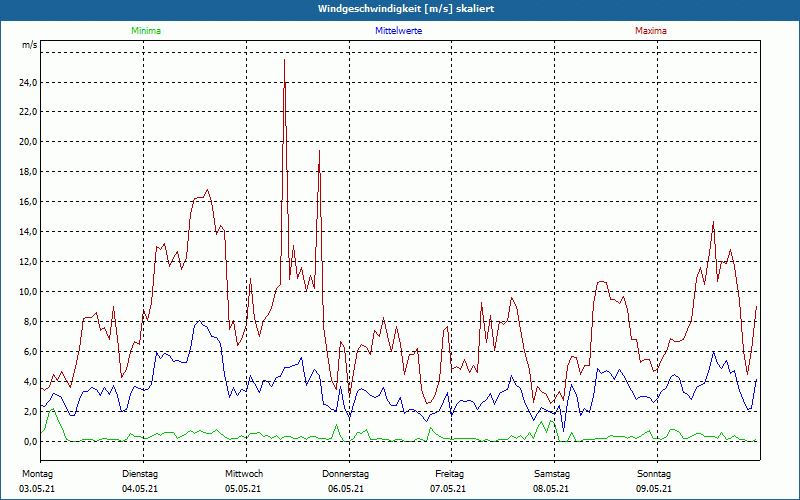Click the 4,0 y-axis value

[x=31, y=382]
